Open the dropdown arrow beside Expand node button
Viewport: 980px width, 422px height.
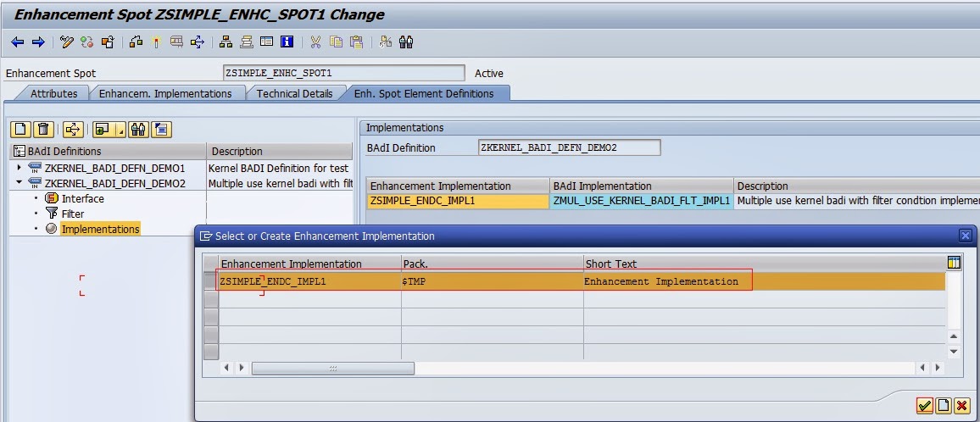coord(120,130)
